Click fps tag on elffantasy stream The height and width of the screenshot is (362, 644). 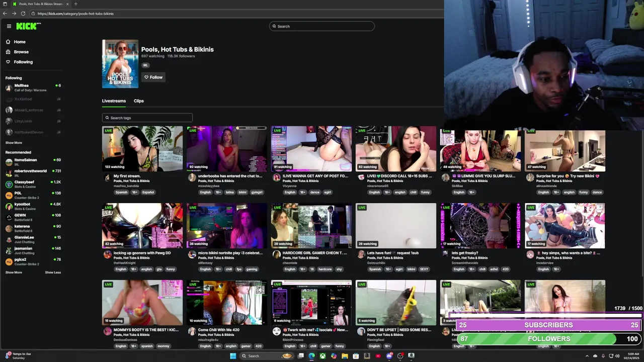pos(239,269)
